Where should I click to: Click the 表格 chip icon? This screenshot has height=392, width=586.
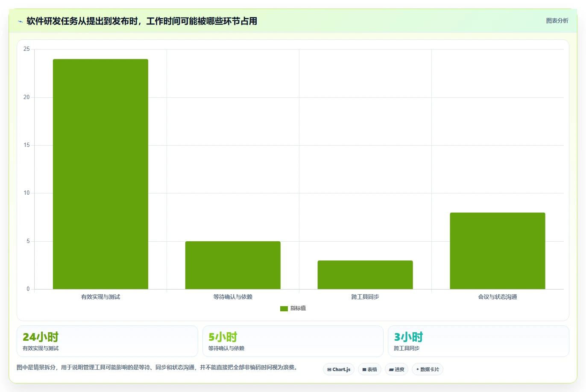[364, 370]
